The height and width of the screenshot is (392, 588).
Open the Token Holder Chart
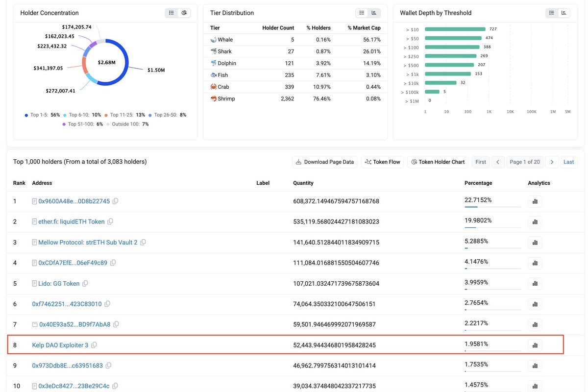tap(438, 162)
